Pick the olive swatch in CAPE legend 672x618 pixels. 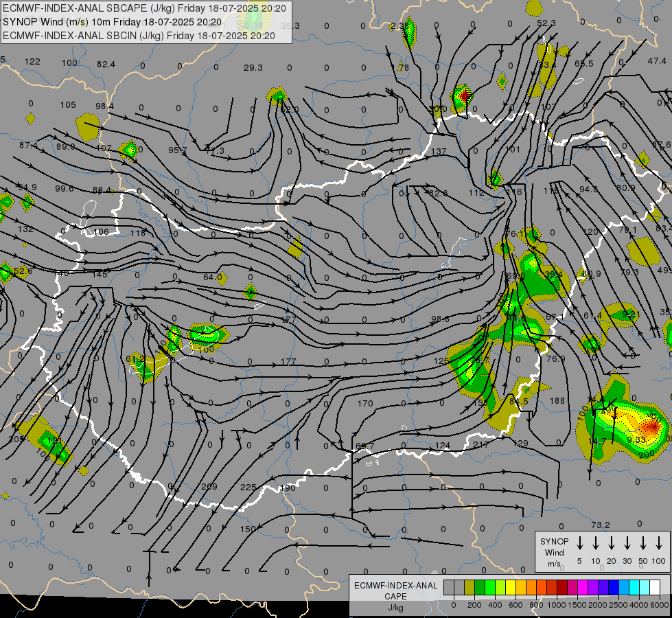point(470,588)
